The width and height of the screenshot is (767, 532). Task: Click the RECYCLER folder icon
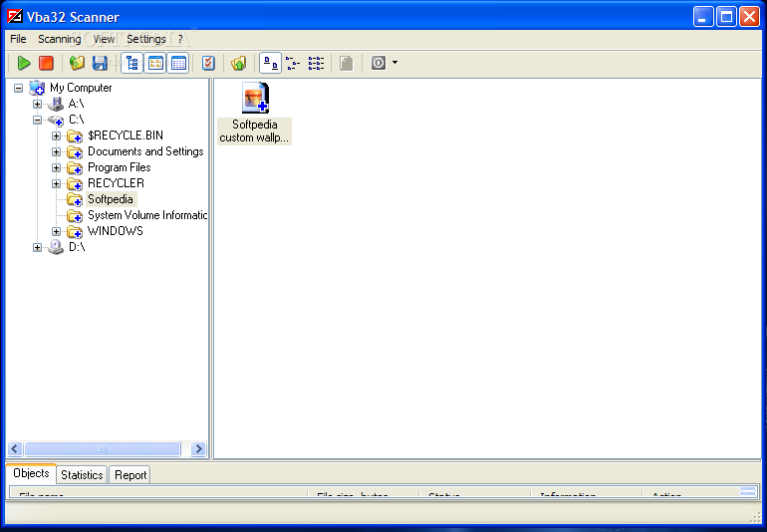pos(75,184)
